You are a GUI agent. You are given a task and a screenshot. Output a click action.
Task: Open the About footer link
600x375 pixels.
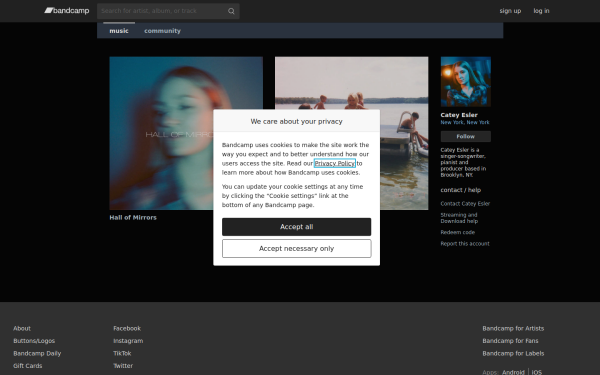(22, 328)
